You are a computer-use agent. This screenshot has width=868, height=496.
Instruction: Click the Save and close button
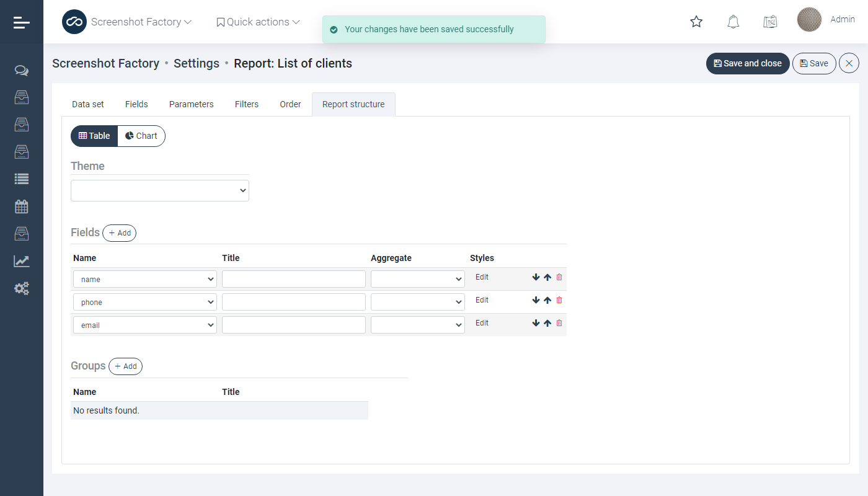tap(748, 63)
